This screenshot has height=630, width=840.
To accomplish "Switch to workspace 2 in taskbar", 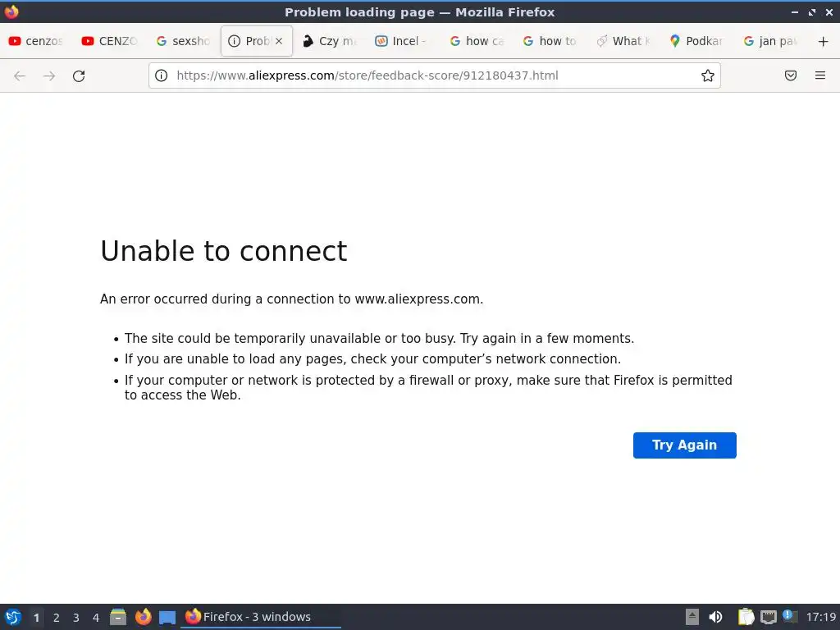I will click(57, 618).
